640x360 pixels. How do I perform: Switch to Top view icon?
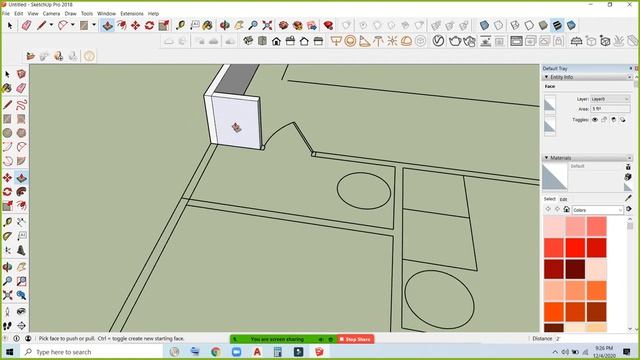coord(262,41)
